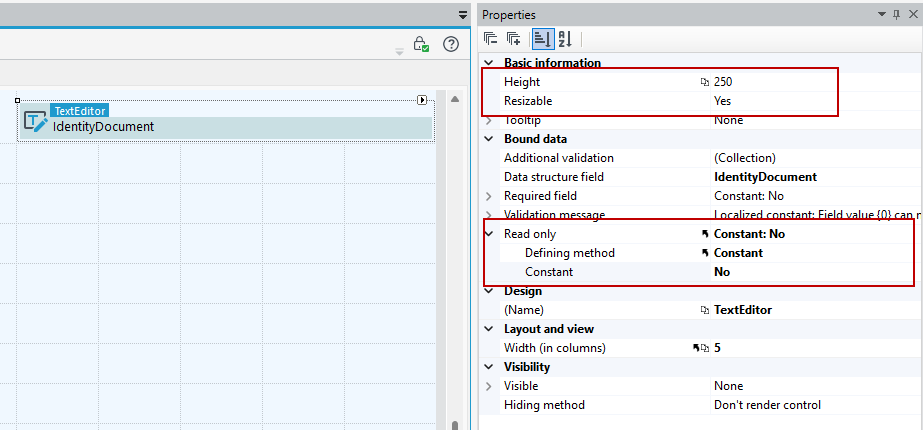Change Defining method value Constant
Image resolution: width=923 pixels, height=430 pixels.
pyautogui.click(x=738, y=253)
